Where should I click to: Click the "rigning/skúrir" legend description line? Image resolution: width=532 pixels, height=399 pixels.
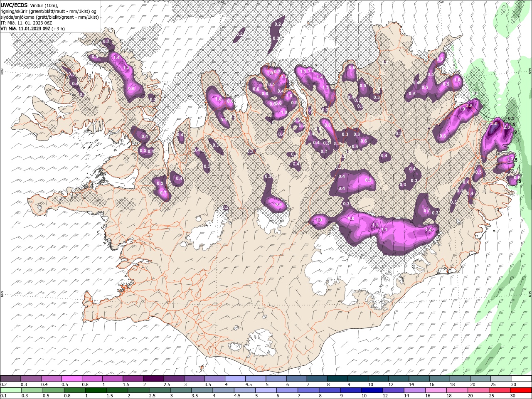(x=49, y=11)
